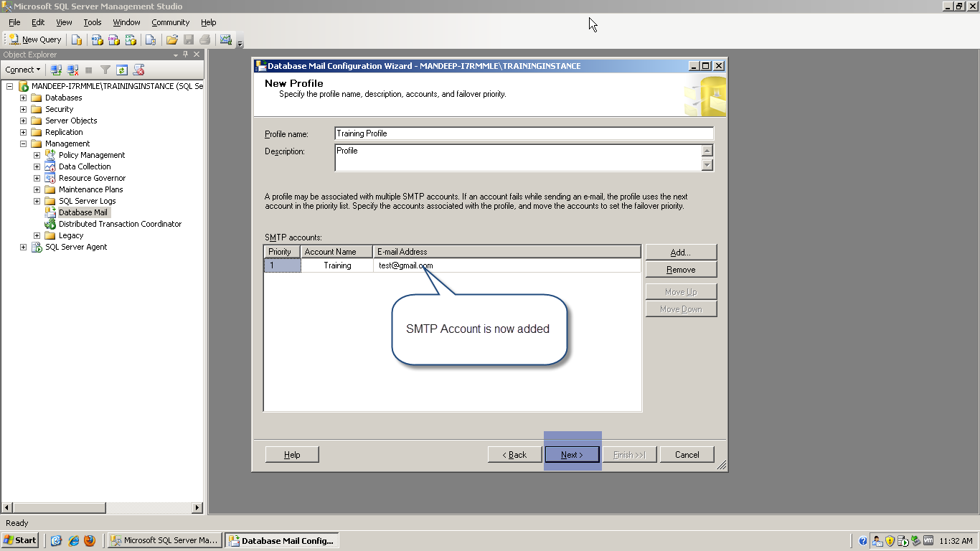Open the Community menu

pyautogui.click(x=170, y=22)
